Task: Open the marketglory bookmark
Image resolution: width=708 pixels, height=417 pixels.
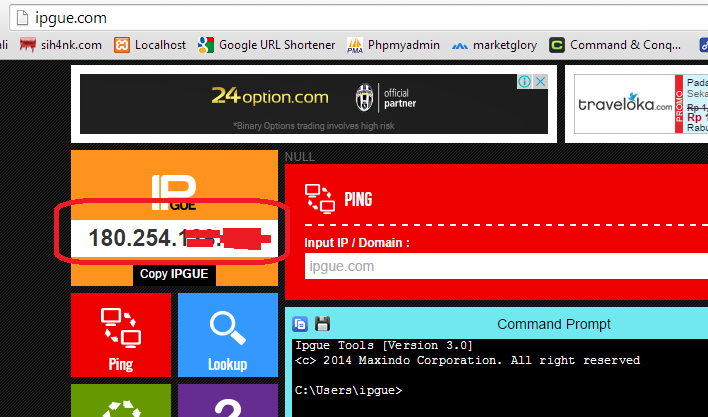Action: (x=494, y=45)
